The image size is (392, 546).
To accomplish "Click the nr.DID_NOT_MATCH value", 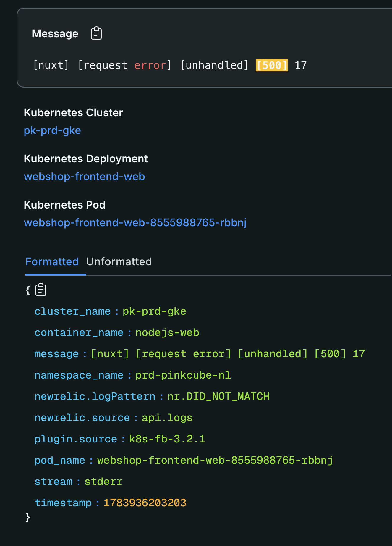I will 218,397.
